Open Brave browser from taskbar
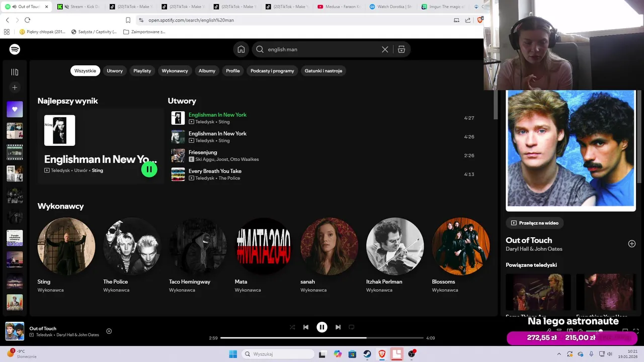Screen dimensions: 644x362 pos(382,354)
